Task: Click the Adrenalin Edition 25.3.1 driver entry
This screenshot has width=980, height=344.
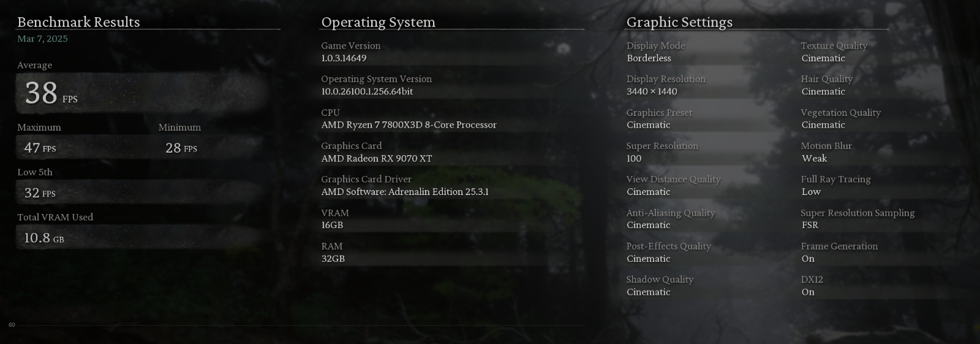Action: click(x=405, y=192)
